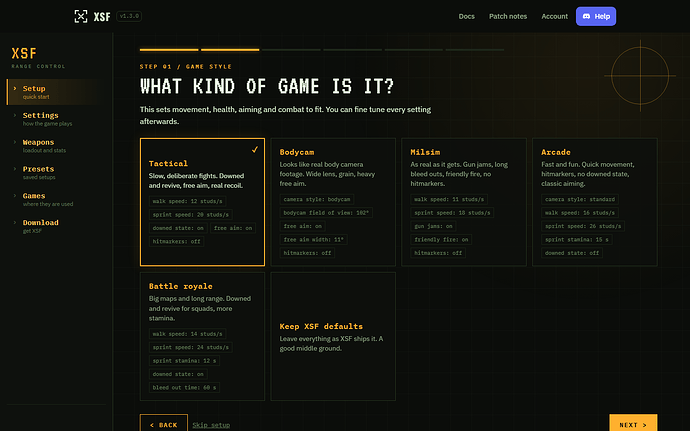The height and width of the screenshot is (431, 690).
Task: Pick the Battle royale style
Action: (202, 336)
